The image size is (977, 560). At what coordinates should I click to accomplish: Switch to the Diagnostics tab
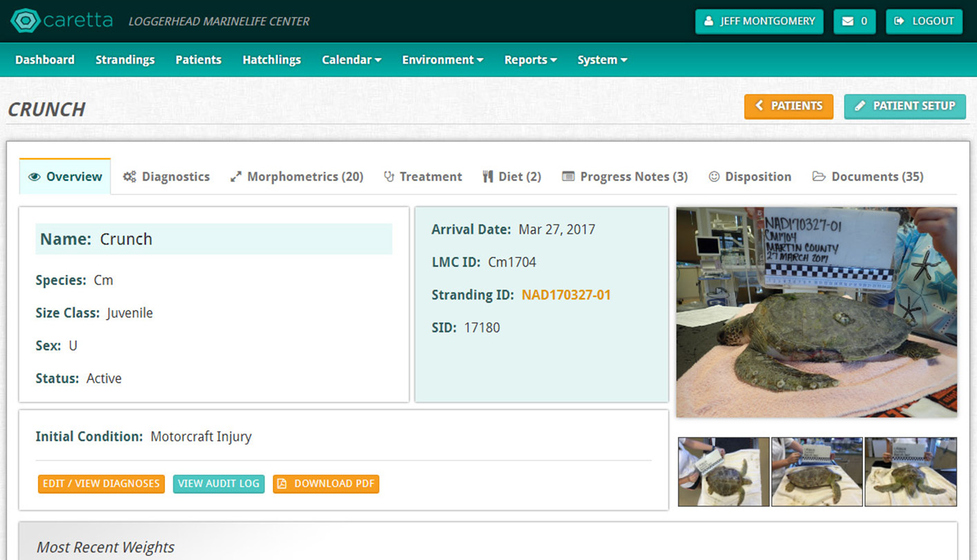pos(166,177)
